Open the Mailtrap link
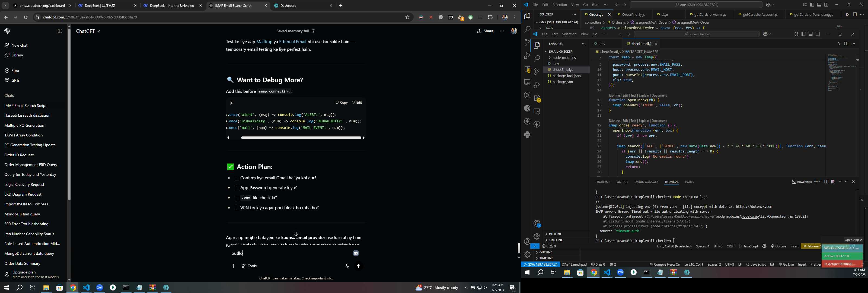Viewport: 868px width, 293px height. 264,42
